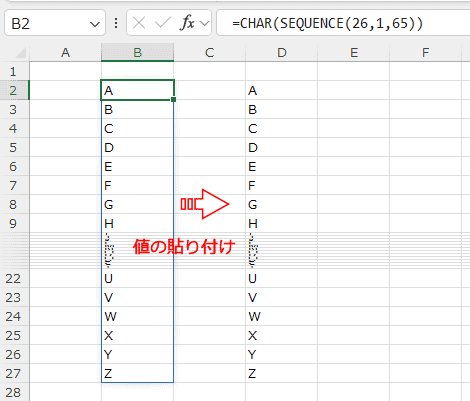
Task: Click cell B8 containing G
Action: tap(137, 204)
